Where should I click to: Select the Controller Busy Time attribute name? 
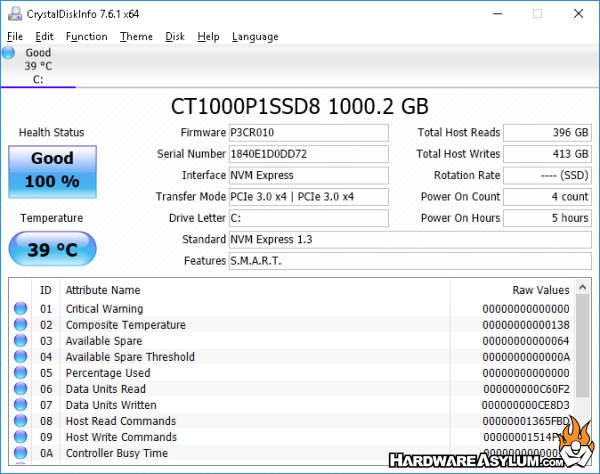(x=117, y=453)
